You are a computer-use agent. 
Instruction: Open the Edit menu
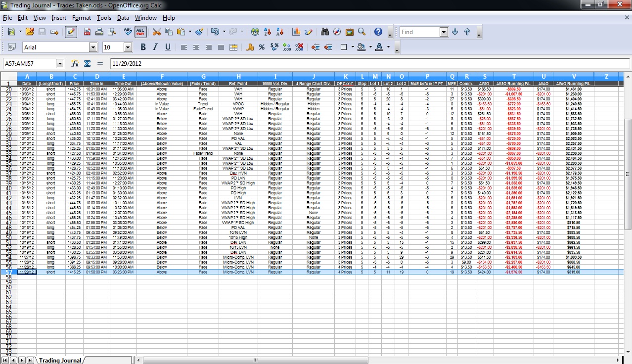[x=23, y=18]
